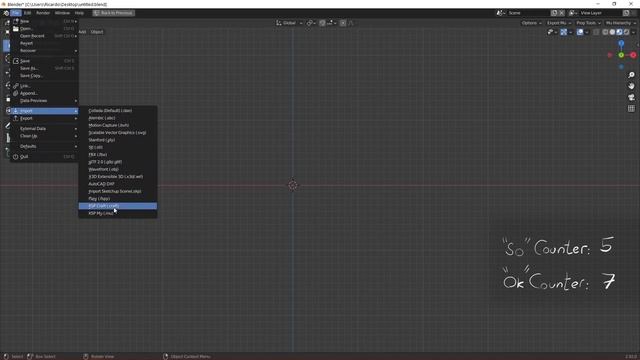Open the Window menu

point(62,13)
